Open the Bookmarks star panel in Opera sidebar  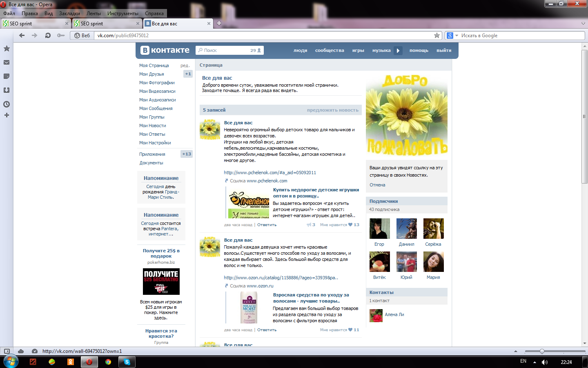point(7,49)
